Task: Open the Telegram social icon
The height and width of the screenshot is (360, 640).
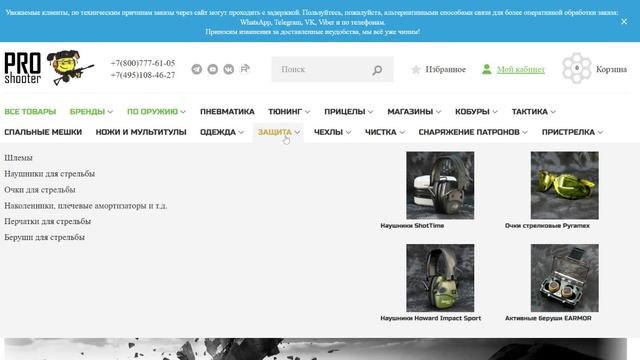Action: point(197,69)
